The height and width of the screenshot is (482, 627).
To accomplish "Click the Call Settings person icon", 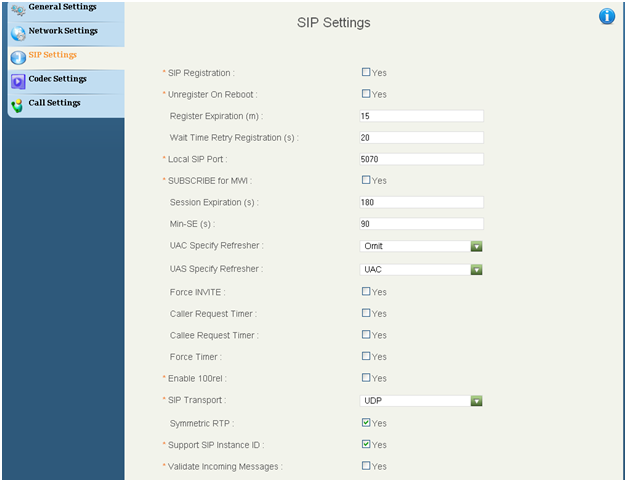I will [x=17, y=106].
